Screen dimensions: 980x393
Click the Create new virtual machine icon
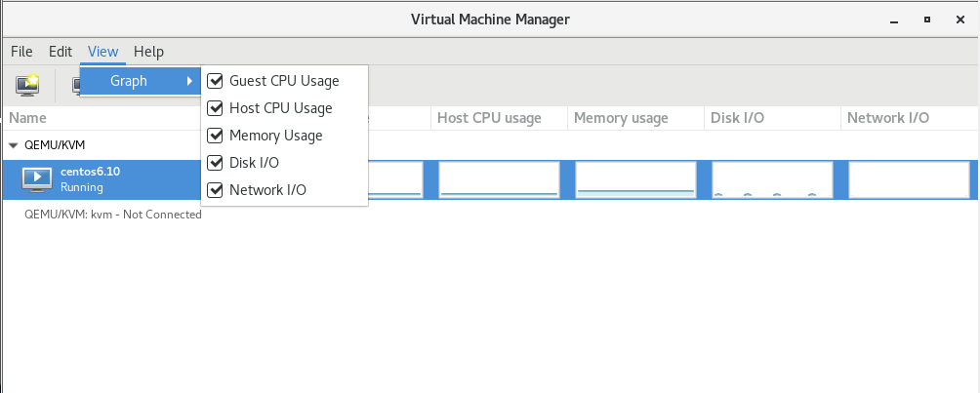(27, 85)
